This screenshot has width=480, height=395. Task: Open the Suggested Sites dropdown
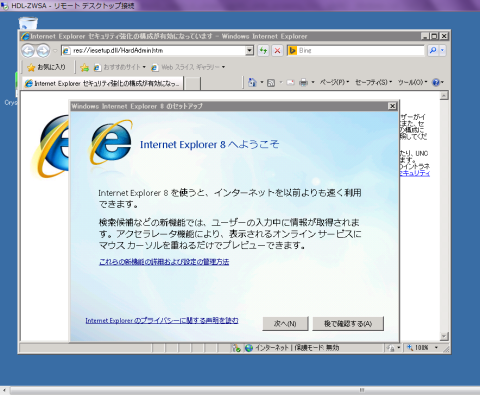click(x=120, y=67)
